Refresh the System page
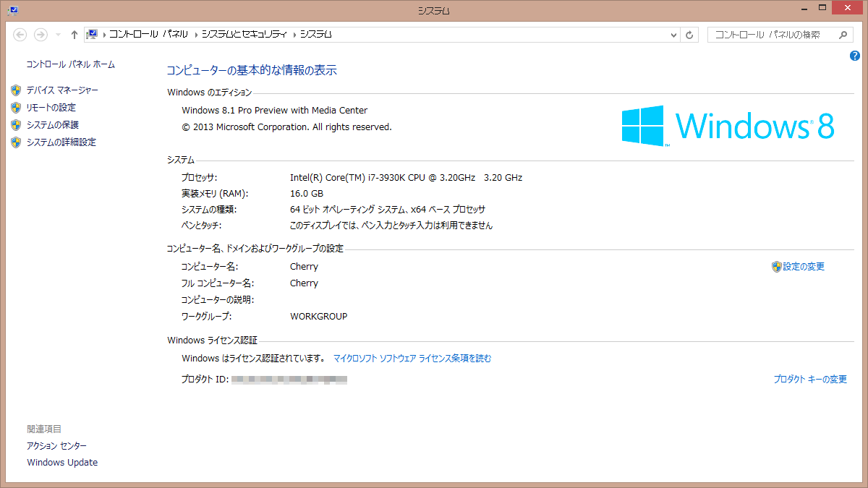The width and height of the screenshot is (868, 488). [x=690, y=35]
